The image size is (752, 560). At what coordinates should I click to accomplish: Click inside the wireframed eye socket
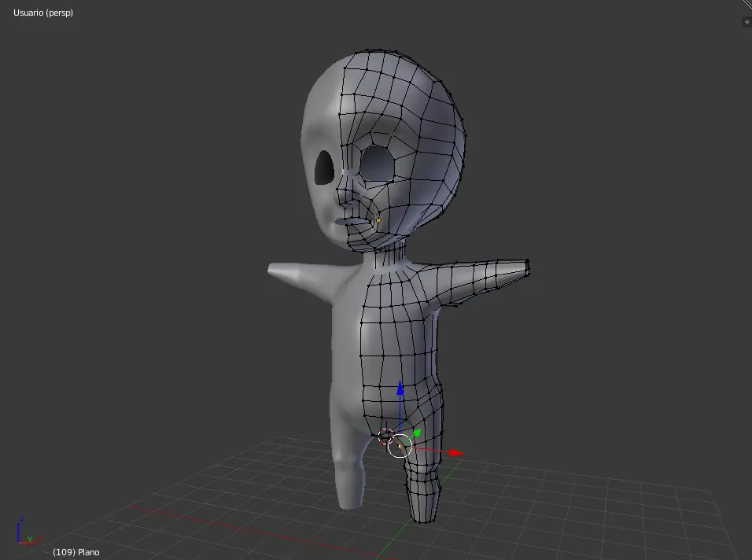pyautogui.click(x=378, y=164)
